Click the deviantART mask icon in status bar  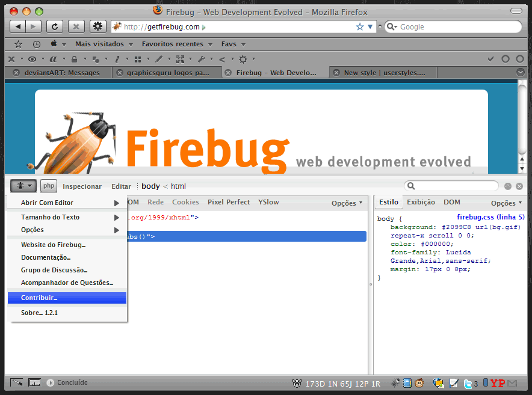[x=297, y=384]
